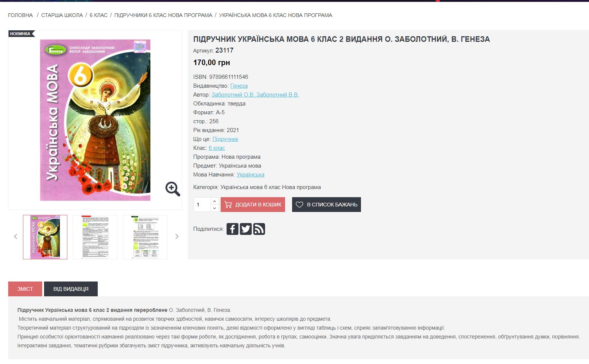This screenshot has height=364, width=589.
Task: Click into the quantity input field
Action: 202,205
